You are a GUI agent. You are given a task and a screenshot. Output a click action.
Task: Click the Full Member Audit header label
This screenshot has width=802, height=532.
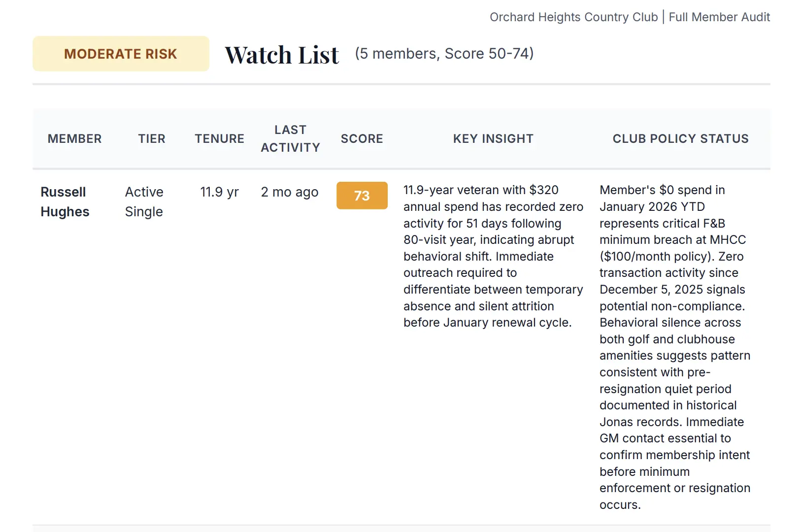pyautogui.click(x=719, y=17)
